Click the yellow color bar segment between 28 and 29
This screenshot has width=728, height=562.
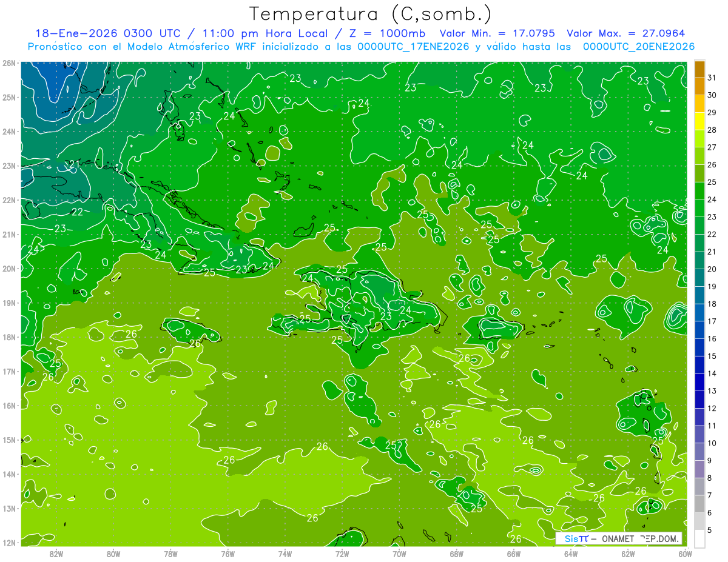(x=699, y=121)
